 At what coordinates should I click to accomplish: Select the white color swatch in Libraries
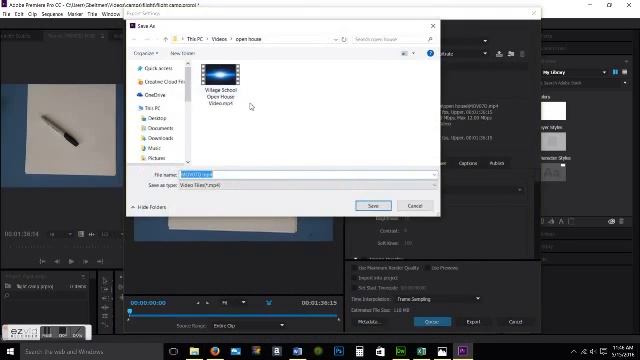(x=553, y=111)
